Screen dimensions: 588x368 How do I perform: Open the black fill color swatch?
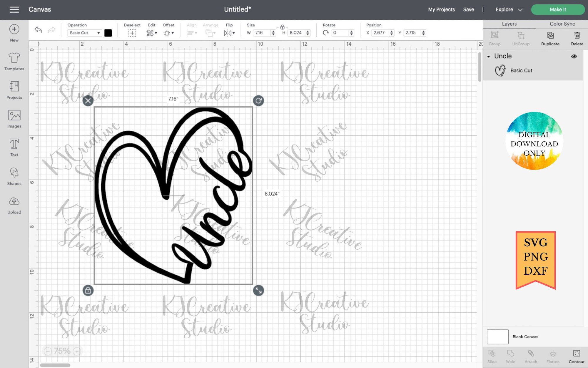(108, 33)
